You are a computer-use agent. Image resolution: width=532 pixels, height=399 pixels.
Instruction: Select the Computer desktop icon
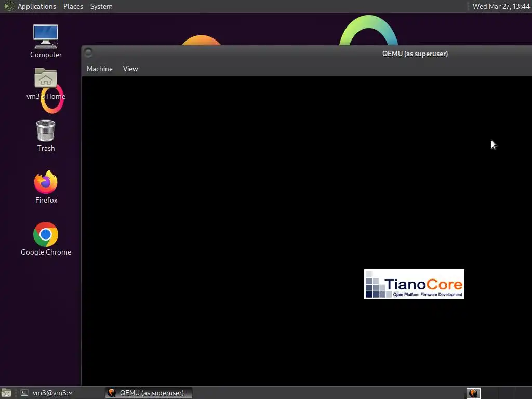point(46,41)
